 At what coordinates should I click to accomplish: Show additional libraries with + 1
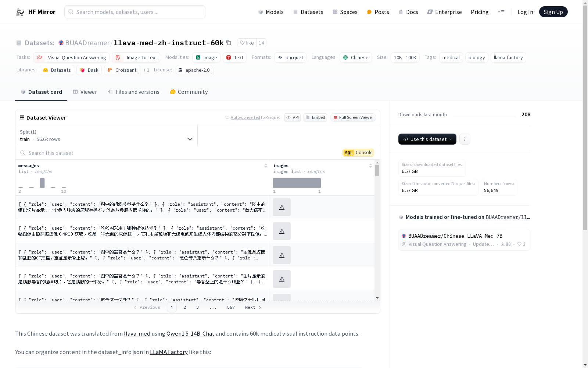point(146,70)
